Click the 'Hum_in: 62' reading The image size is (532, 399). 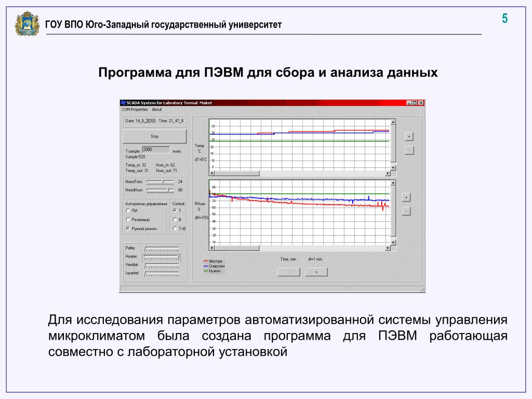coord(165,165)
